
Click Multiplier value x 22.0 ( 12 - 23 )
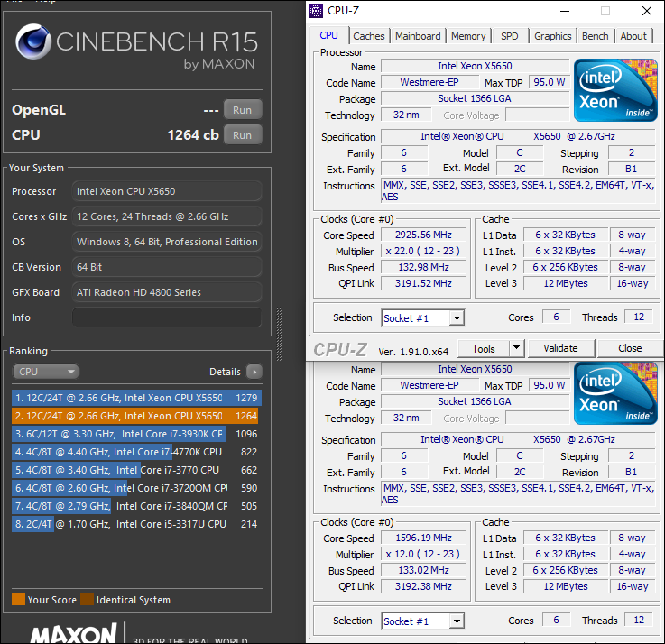coord(423,251)
